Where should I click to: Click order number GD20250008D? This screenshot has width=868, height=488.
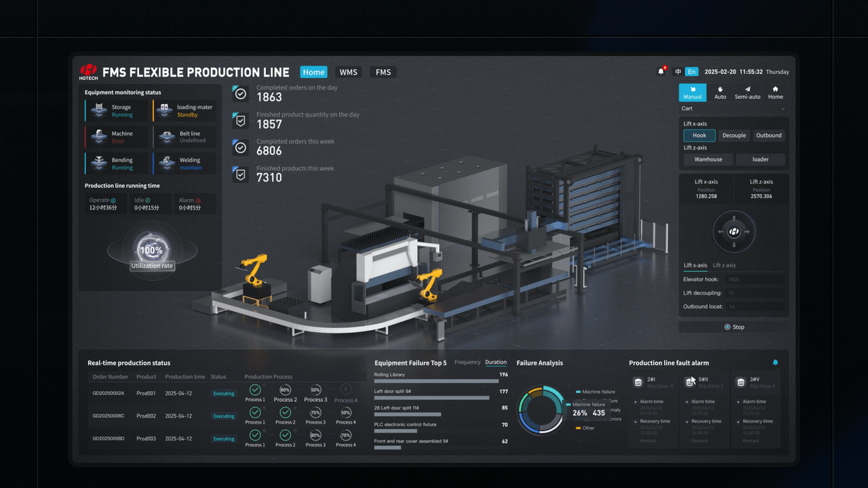108,439
